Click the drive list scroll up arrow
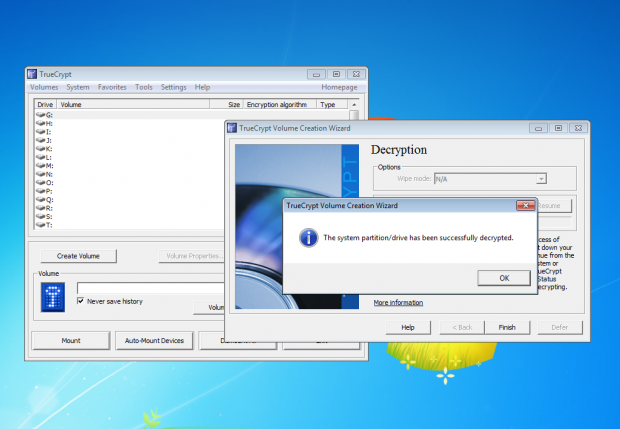The width and height of the screenshot is (620, 429). coord(354,104)
